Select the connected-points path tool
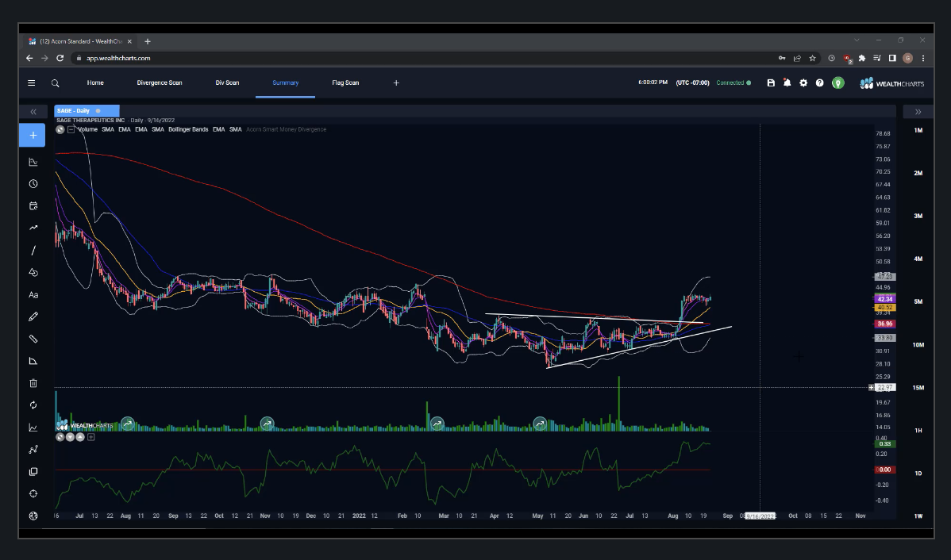Image resolution: width=951 pixels, height=560 pixels. (x=33, y=450)
